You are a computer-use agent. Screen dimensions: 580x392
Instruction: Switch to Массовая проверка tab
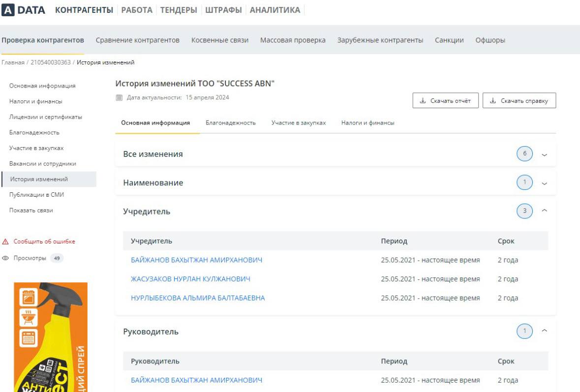[293, 40]
